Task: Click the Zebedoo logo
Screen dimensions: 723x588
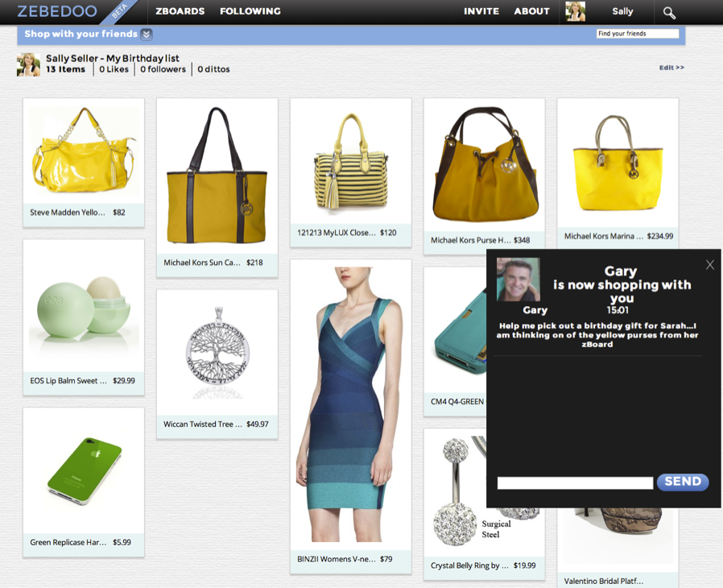Action: point(57,11)
